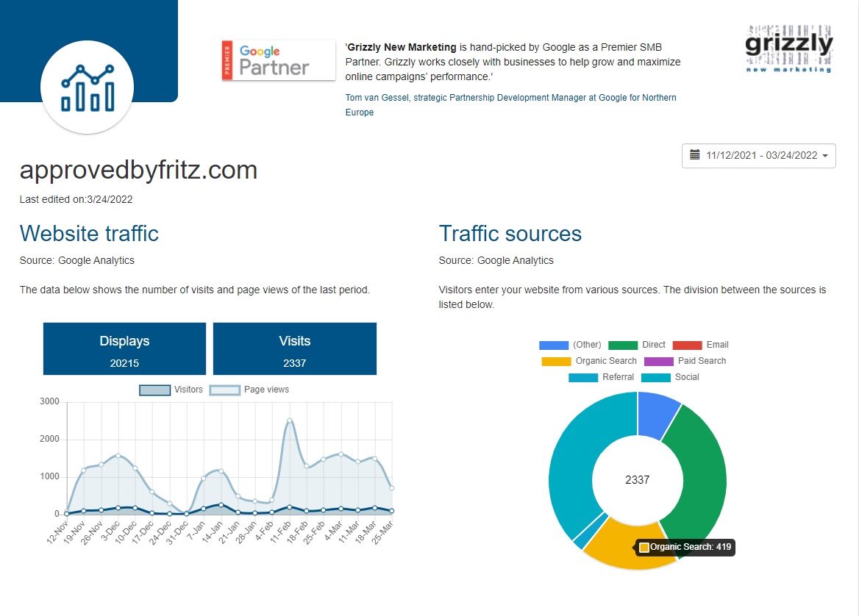Toggle the Email legend entry

click(x=700, y=345)
